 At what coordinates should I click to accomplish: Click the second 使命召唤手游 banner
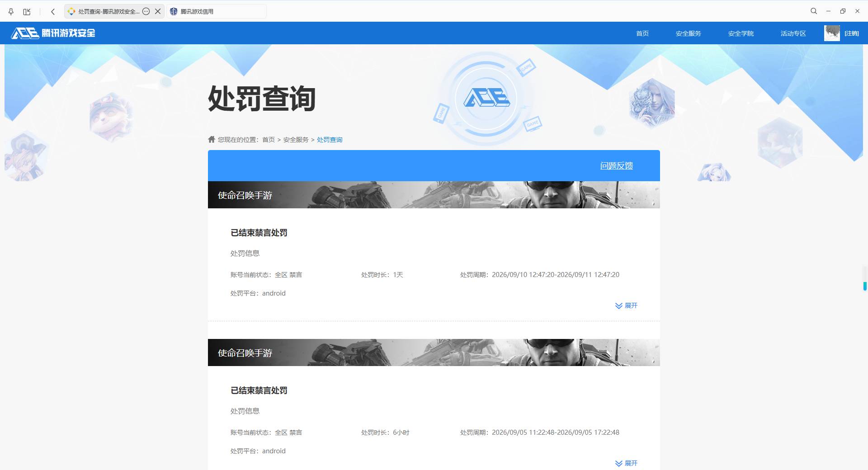coord(434,352)
